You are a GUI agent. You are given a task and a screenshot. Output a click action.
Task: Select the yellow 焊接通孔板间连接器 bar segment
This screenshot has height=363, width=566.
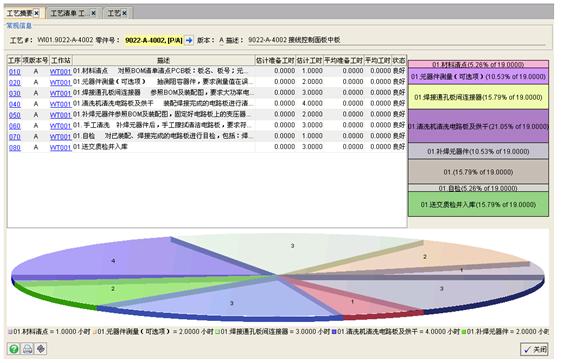[x=478, y=97]
